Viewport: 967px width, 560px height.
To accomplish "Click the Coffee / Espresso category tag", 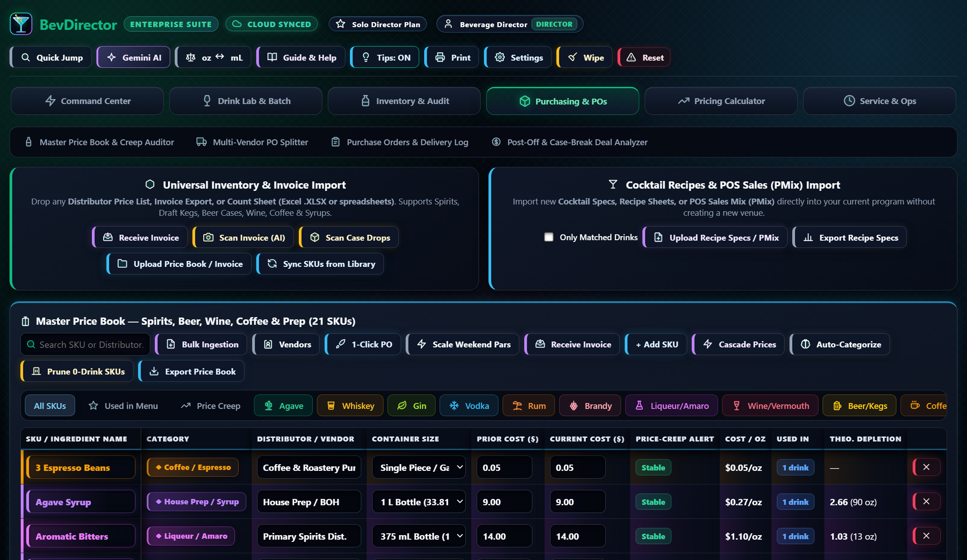I will 192,467.
